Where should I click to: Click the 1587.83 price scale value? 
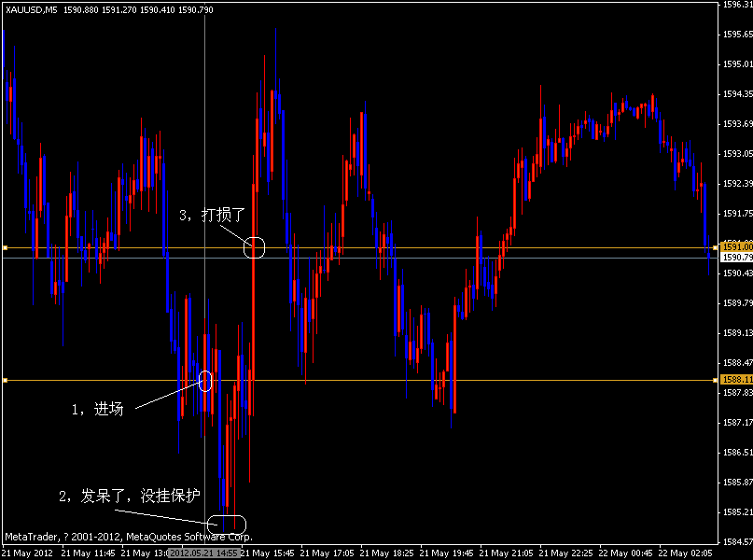coord(738,393)
